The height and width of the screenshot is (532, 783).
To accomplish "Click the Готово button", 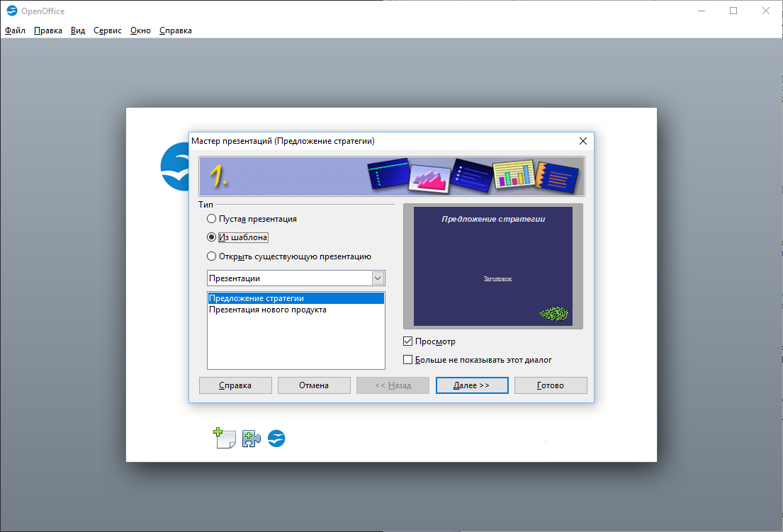I will point(551,385).
